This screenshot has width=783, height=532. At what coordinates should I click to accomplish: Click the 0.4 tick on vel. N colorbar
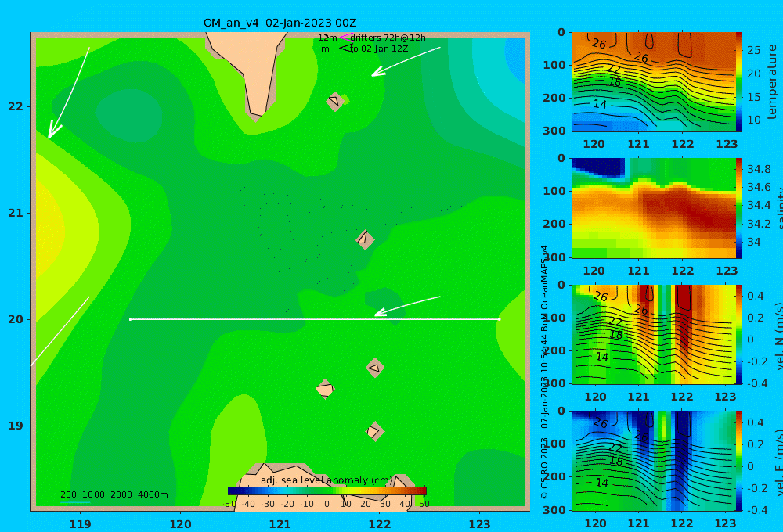(756, 296)
